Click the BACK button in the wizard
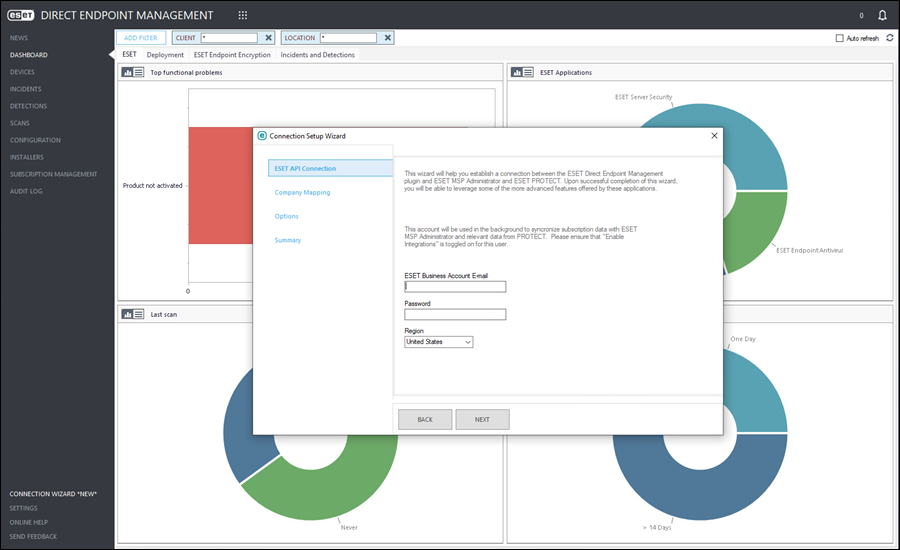 (425, 420)
